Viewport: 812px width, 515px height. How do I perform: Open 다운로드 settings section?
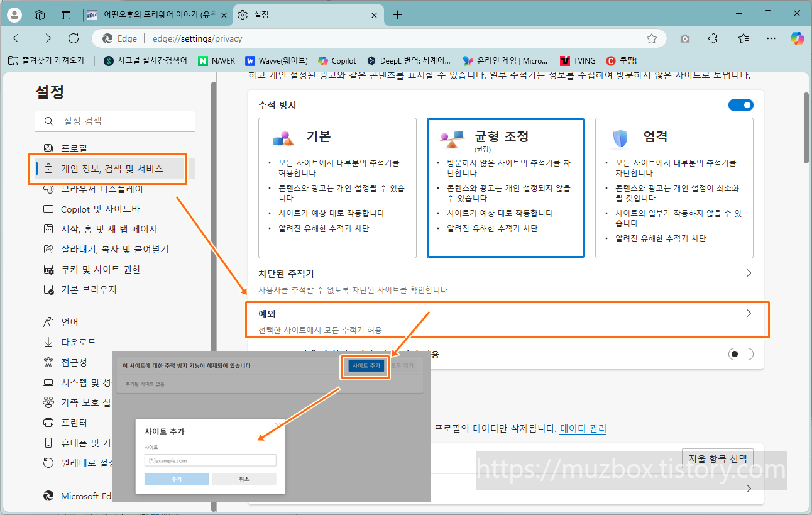tap(78, 342)
